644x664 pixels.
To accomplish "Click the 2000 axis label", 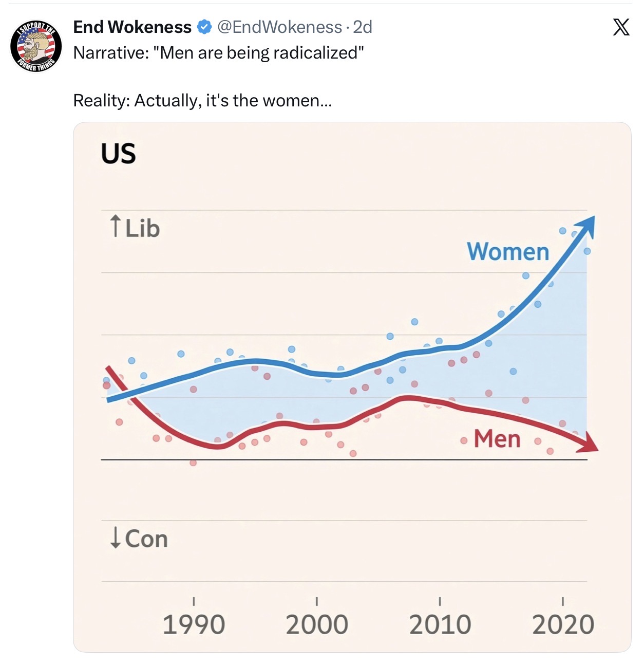I will tap(317, 624).
